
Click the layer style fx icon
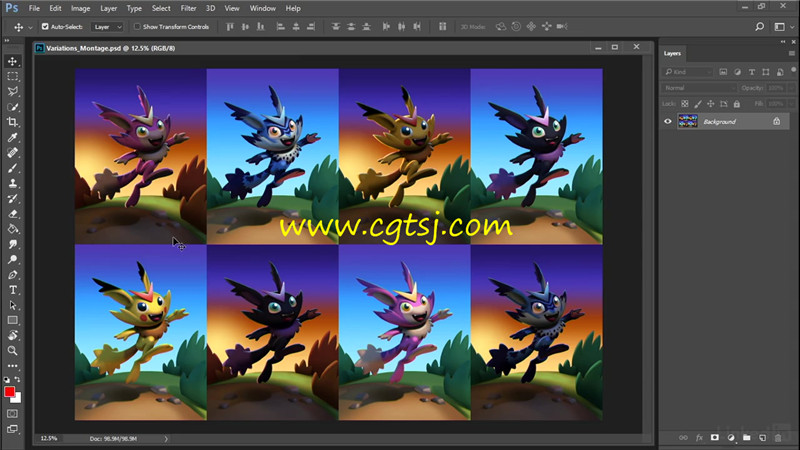(x=699, y=438)
